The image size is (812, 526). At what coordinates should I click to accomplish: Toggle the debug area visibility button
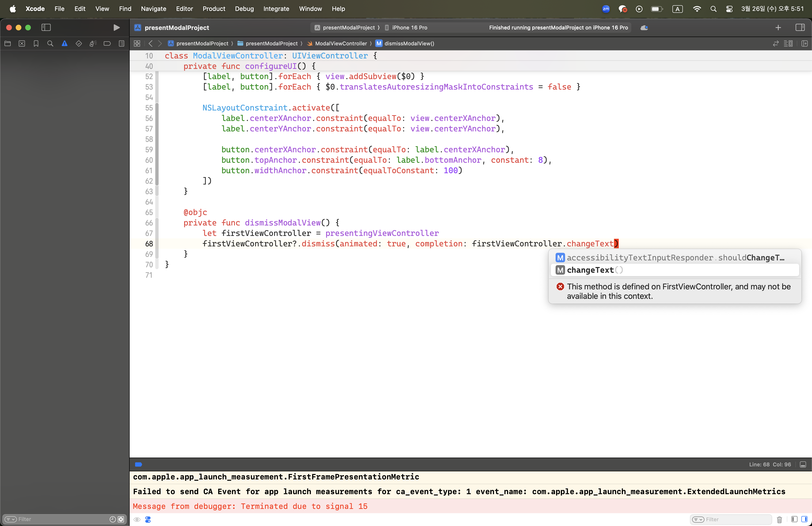pos(803,464)
